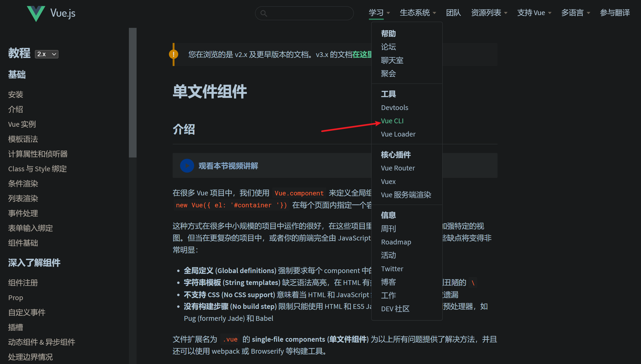Open Vue 服务端渲染 menu entry
Viewport: 641px width, 364px height.
(x=406, y=195)
